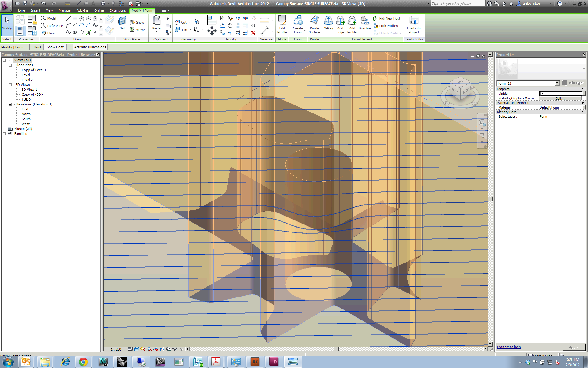Open the Extensions ribbon tab

(x=118, y=10)
